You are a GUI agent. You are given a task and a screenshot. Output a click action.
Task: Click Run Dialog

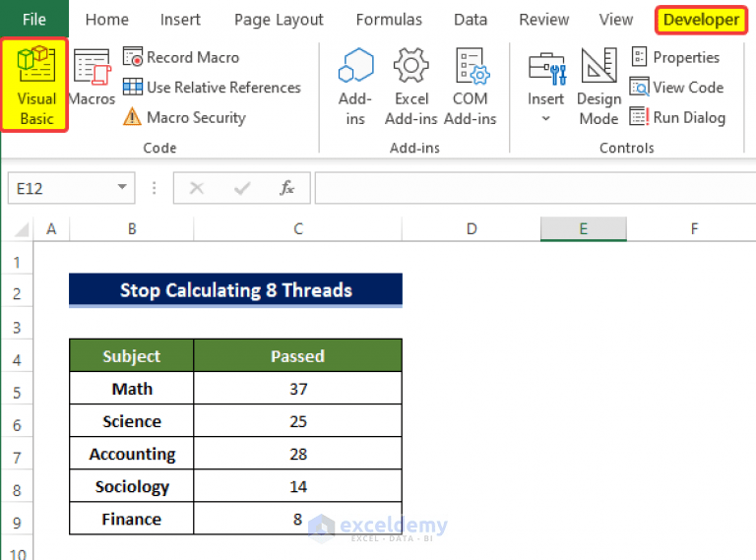pos(677,117)
